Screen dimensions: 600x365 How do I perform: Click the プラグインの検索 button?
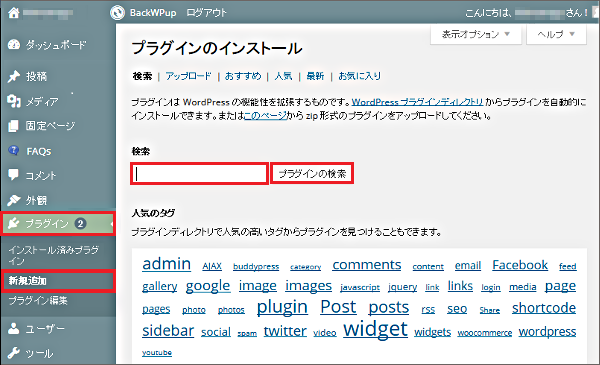(312, 174)
